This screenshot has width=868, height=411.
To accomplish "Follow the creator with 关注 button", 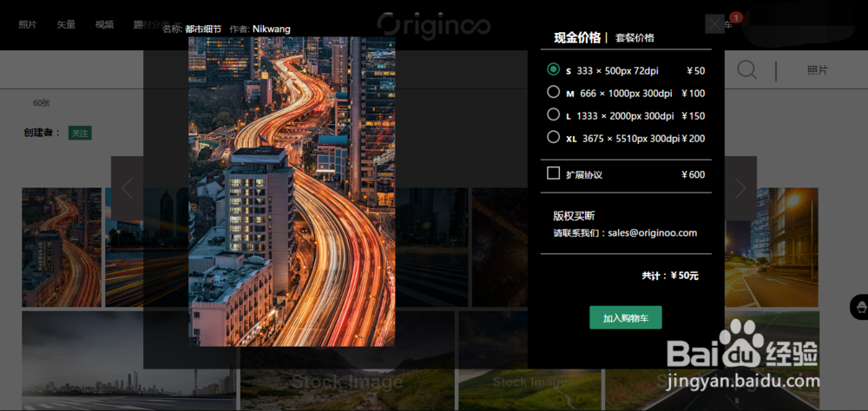I will tap(80, 133).
